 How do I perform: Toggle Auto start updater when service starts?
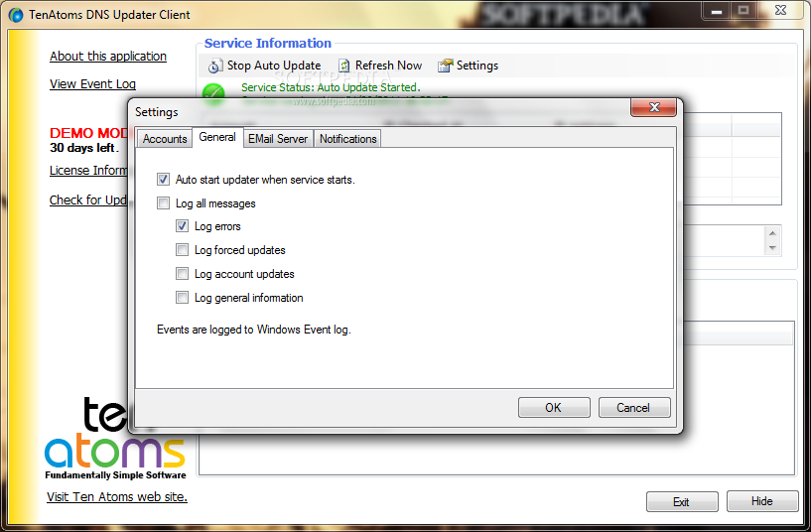tap(163, 180)
